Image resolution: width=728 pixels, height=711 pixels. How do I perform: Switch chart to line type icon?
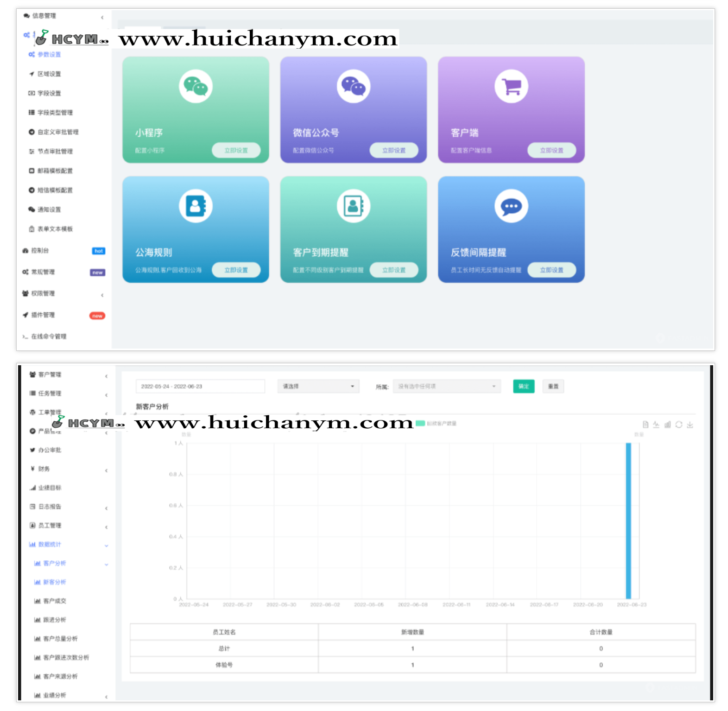point(656,425)
